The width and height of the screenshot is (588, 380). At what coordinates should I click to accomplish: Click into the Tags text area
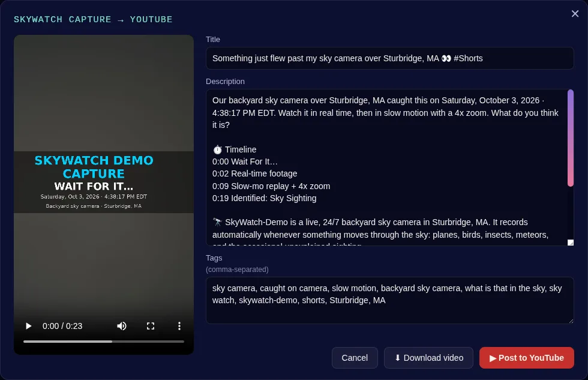tap(389, 301)
